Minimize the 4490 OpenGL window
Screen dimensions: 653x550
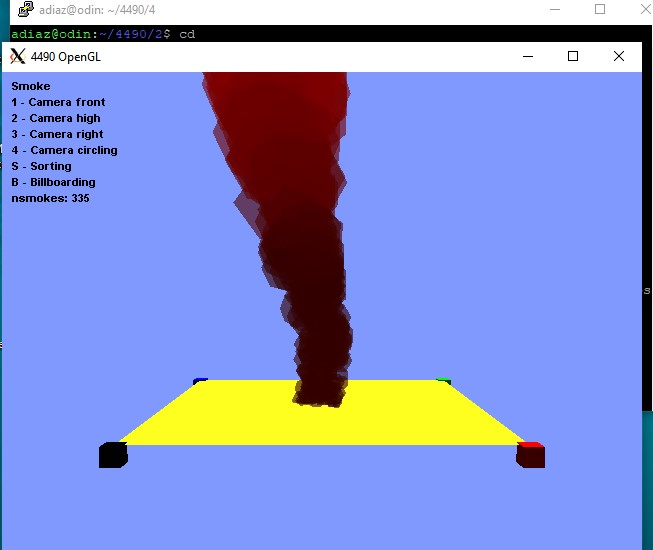[x=528, y=56]
